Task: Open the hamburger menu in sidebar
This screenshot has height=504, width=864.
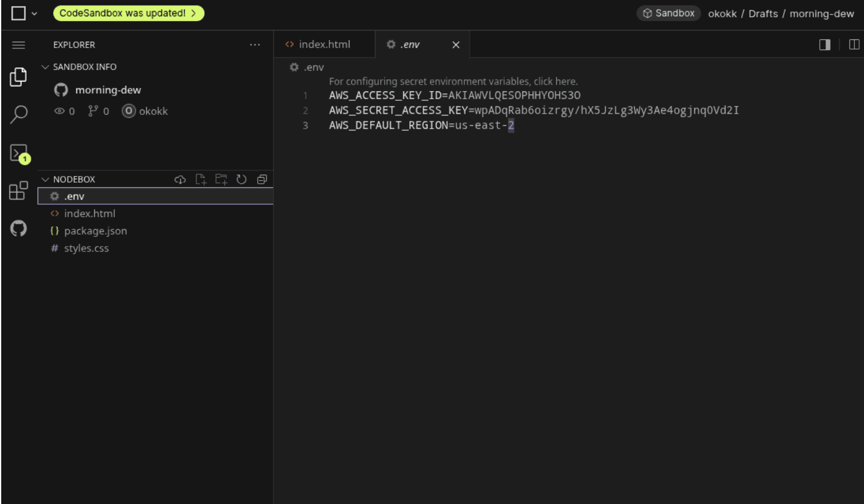Action: [19, 45]
